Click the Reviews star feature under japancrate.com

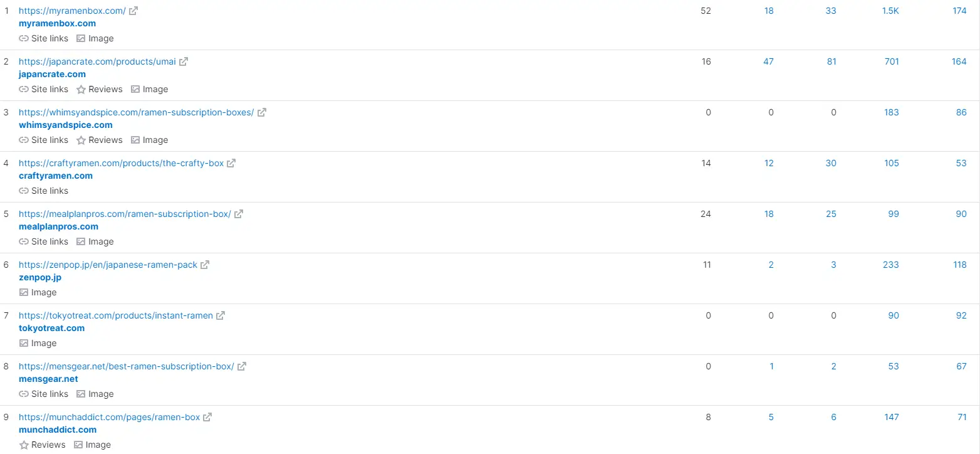click(100, 89)
